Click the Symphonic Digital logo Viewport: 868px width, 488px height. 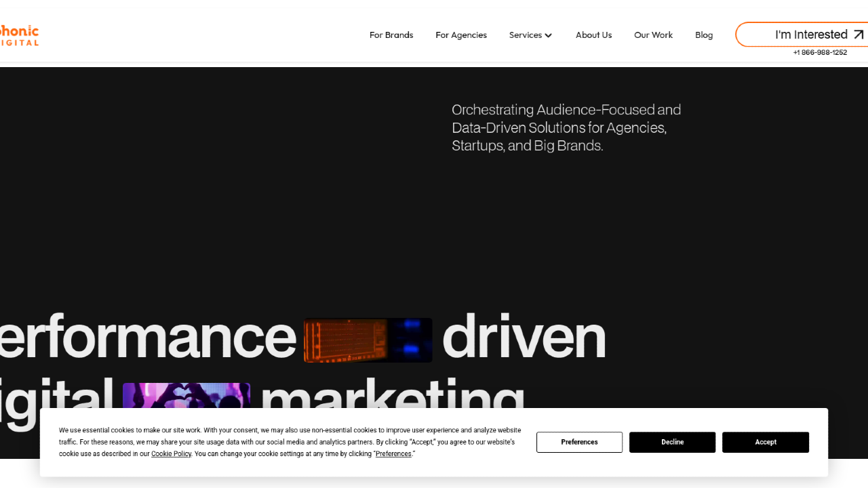(19, 35)
